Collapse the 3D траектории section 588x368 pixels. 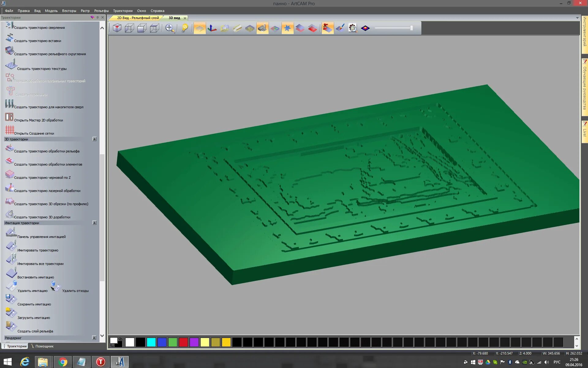click(94, 139)
